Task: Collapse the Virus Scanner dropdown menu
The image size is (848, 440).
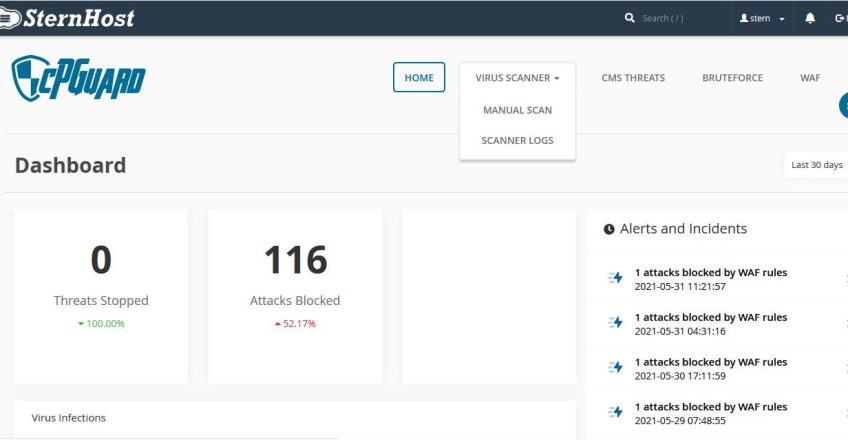Action: (x=517, y=77)
